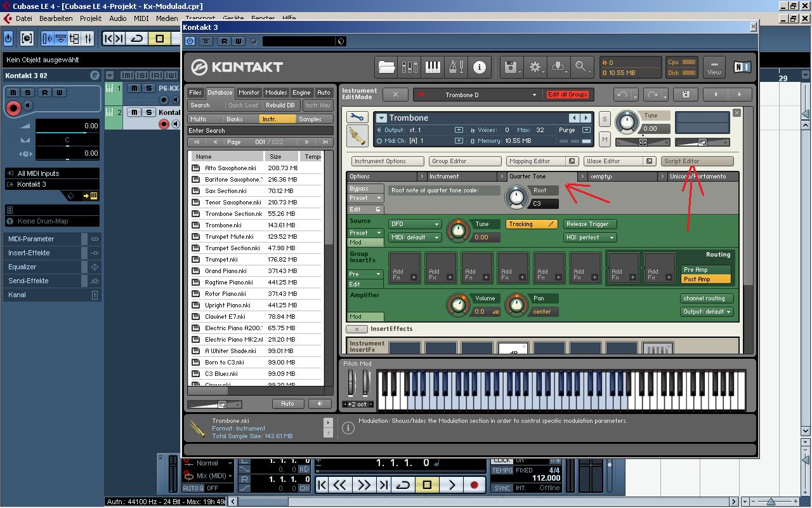Toggle Kontakt plugin power button in window header

tap(190, 41)
